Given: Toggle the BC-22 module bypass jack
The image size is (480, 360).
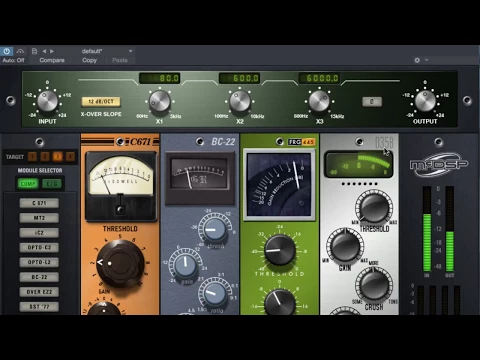Looking at the screenshot, I should (x=200, y=142).
